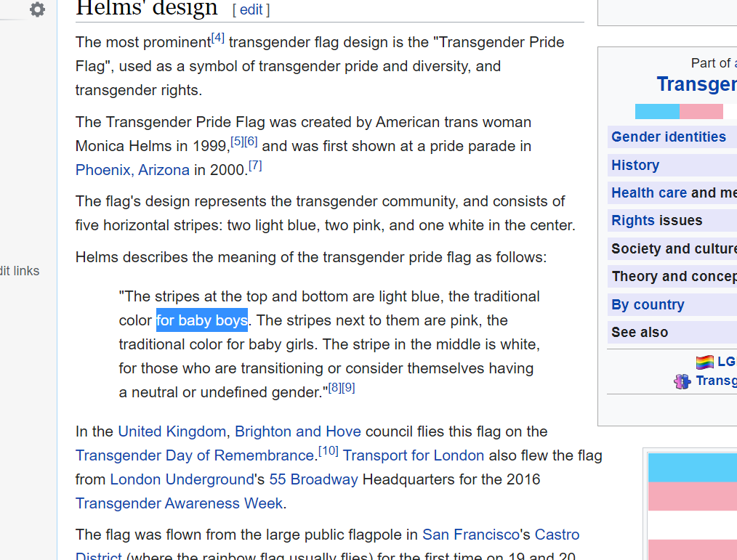Click the Transgender portal link in the sidebar

717,381
